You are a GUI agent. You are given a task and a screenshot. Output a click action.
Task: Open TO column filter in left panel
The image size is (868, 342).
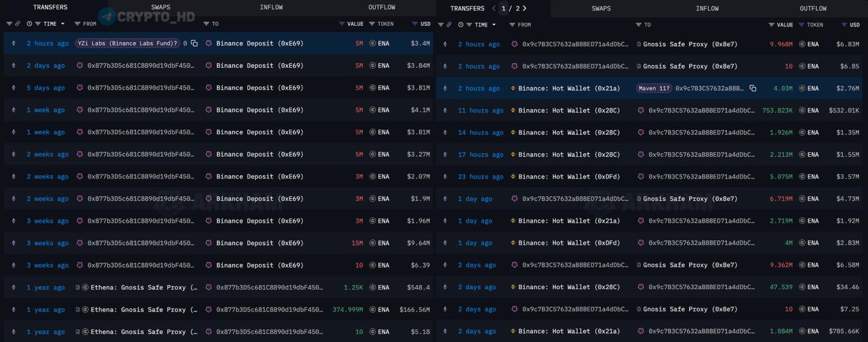click(x=206, y=24)
